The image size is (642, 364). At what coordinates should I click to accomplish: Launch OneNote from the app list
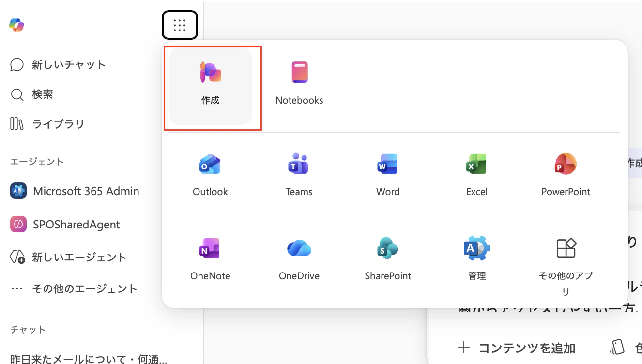pyautogui.click(x=210, y=259)
